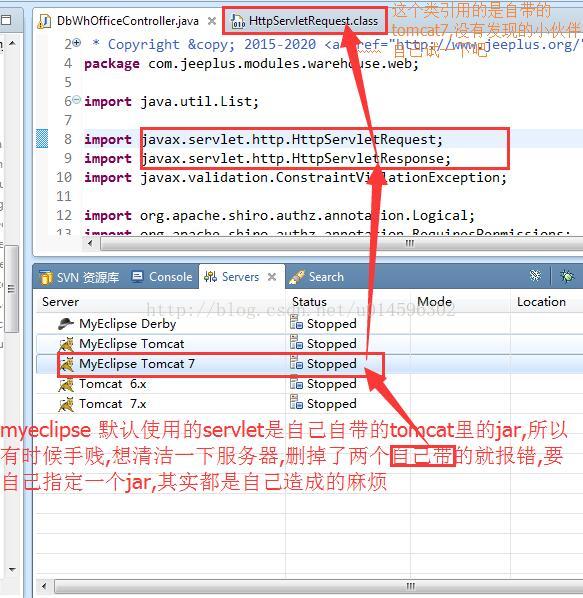Close the DbWhOfficeController.java tab
The height and width of the screenshot is (598, 583).
point(212,21)
